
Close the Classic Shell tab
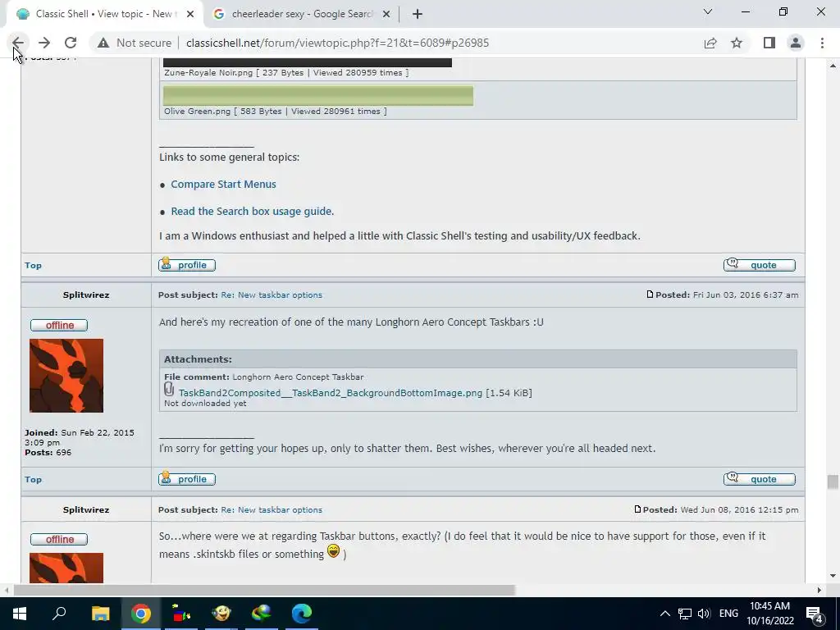click(x=190, y=14)
